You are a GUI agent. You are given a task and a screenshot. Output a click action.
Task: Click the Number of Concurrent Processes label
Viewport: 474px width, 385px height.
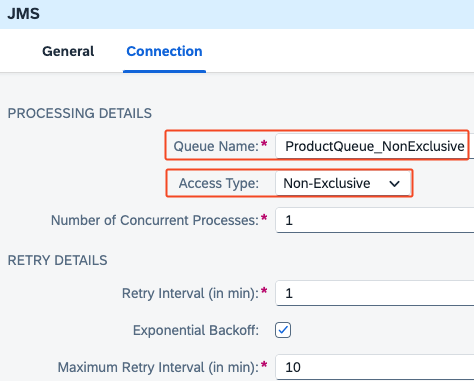click(155, 220)
